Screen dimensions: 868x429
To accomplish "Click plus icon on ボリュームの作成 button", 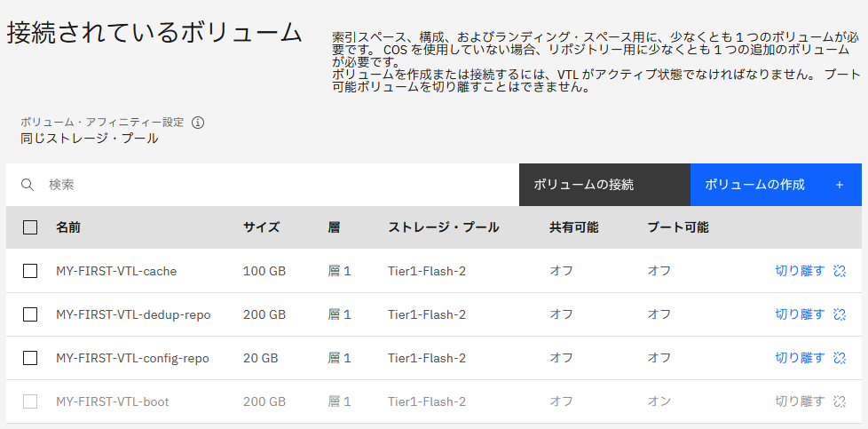I will [x=840, y=185].
